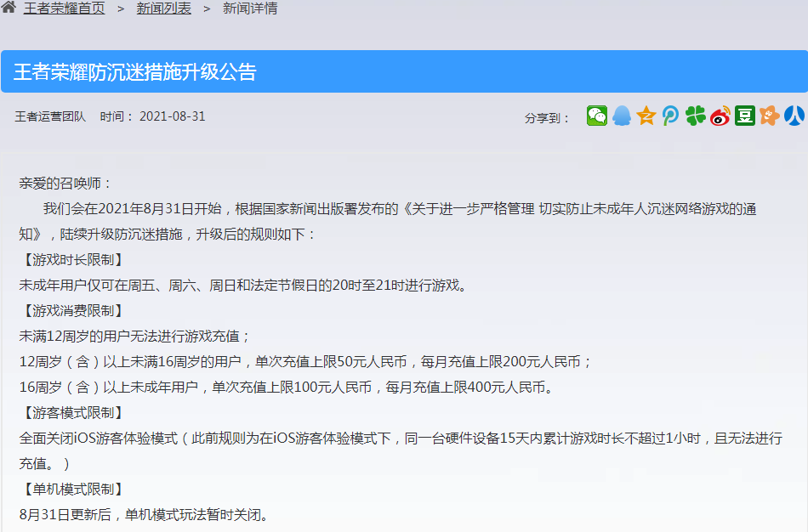Select the green clover share icon
Viewport: 808px width, 532px height.
coord(695,115)
